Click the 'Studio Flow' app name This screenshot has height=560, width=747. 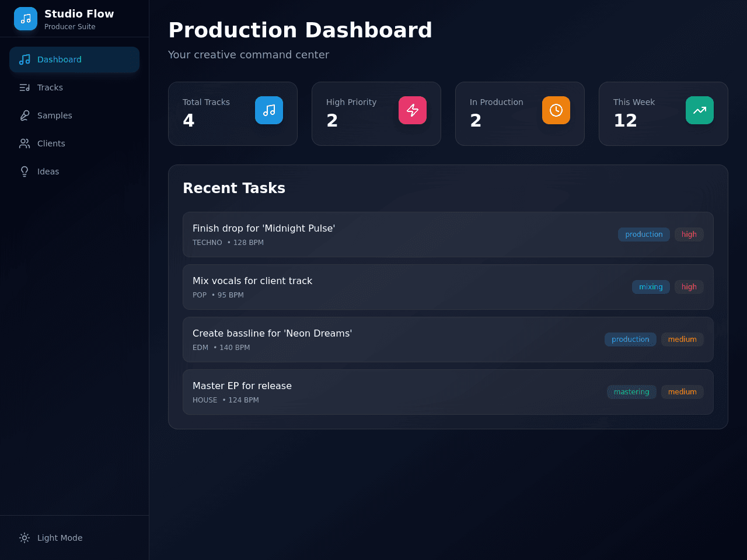point(79,14)
